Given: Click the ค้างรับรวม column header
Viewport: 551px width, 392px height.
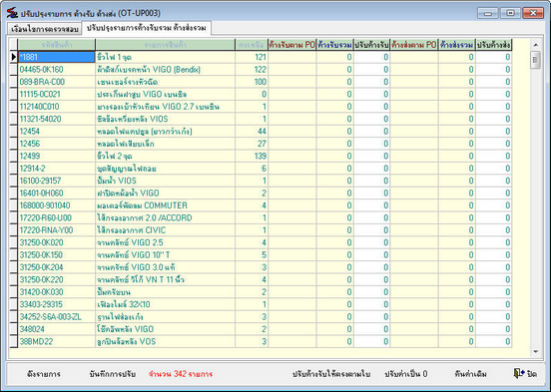Looking at the screenshot, I should [x=334, y=45].
